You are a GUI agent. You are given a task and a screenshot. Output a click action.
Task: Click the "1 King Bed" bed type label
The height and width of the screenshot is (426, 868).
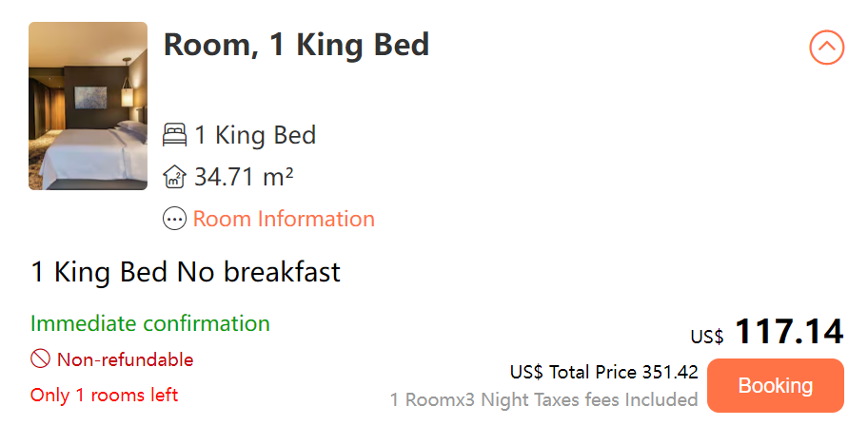pyautogui.click(x=255, y=135)
